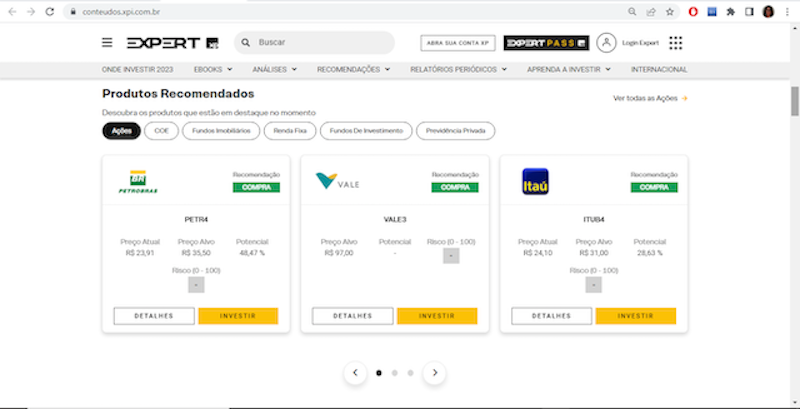Click the user profile avatar icon
This screenshot has height=409, width=800.
[606, 43]
